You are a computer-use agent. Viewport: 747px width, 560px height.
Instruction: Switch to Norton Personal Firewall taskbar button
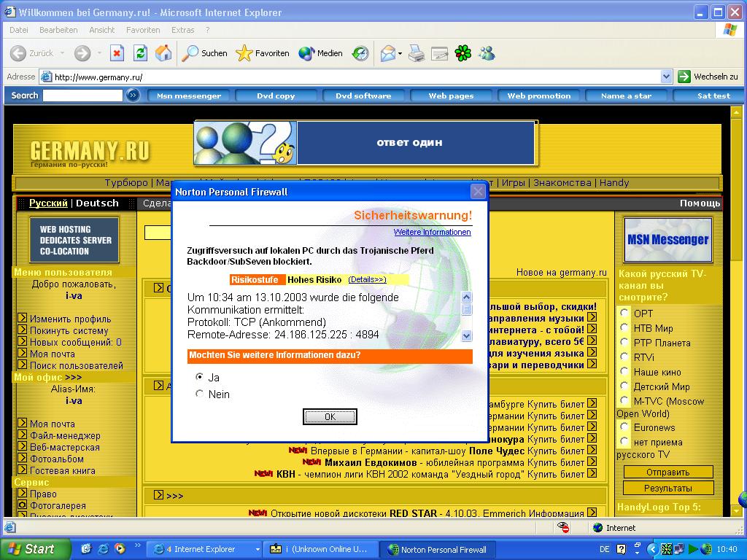(438, 549)
